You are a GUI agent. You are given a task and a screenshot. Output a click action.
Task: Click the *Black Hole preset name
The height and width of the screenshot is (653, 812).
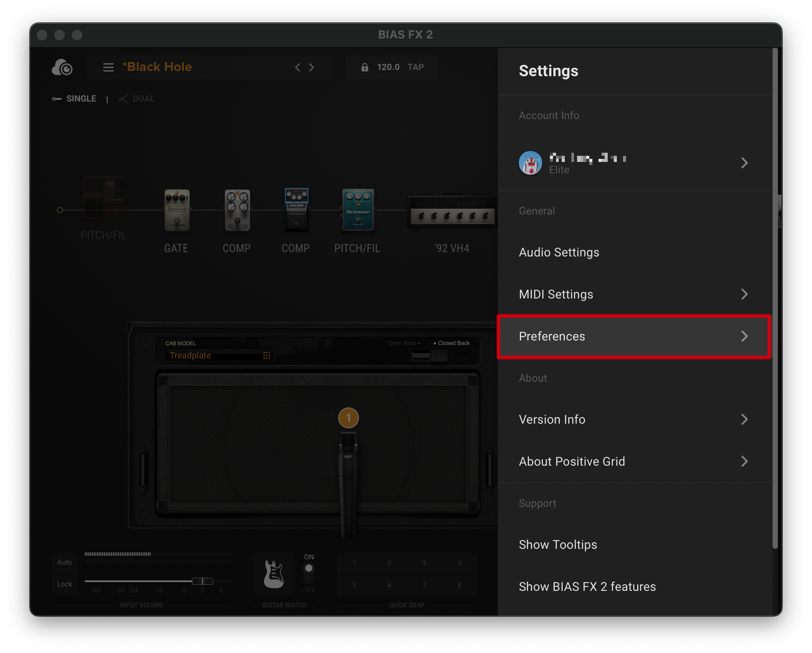pyautogui.click(x=157, y=67)
